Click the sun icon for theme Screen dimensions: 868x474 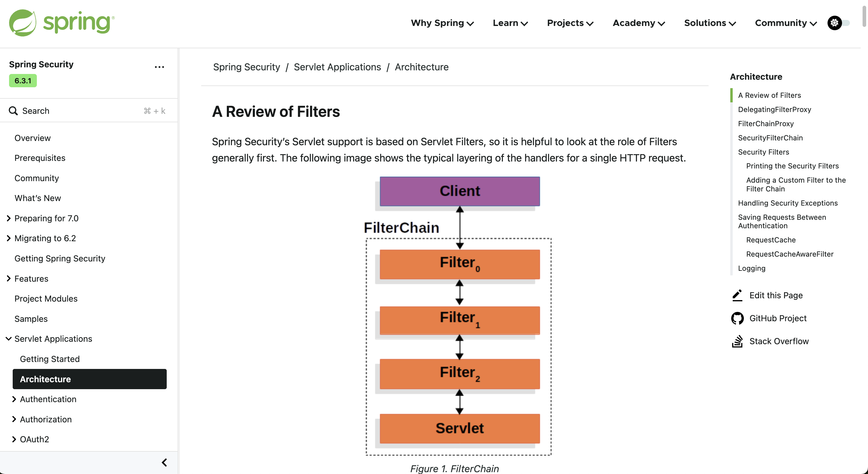click(834, 23)
